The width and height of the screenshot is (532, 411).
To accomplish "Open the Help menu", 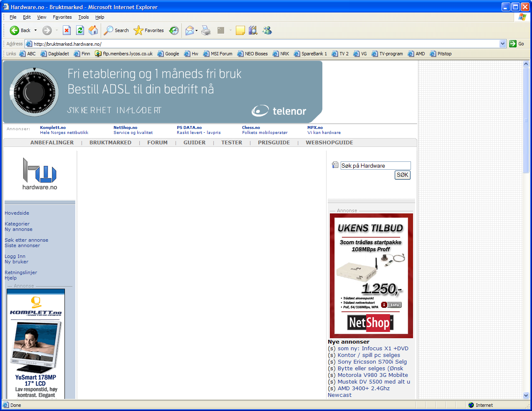I will 100,17.
